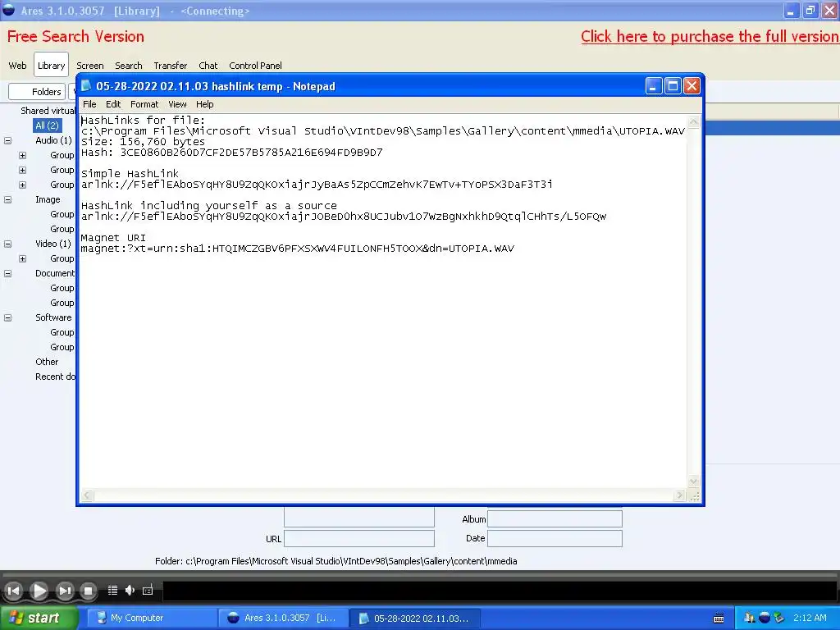
Task: Select Other category in tree
Action: pos(47,362)
